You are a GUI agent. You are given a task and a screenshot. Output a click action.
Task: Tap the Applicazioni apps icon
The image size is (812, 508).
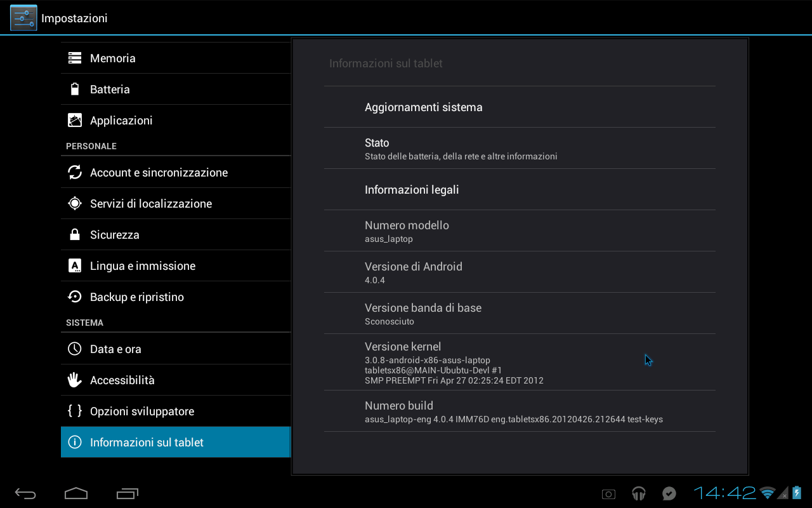tap(74, 120)
